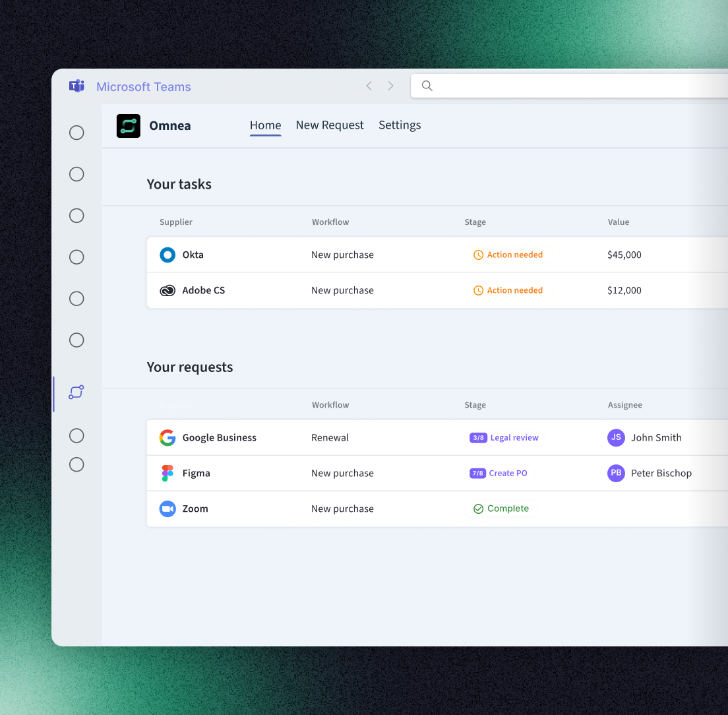Click the John Smith assignee name

(x=657, y=438)
